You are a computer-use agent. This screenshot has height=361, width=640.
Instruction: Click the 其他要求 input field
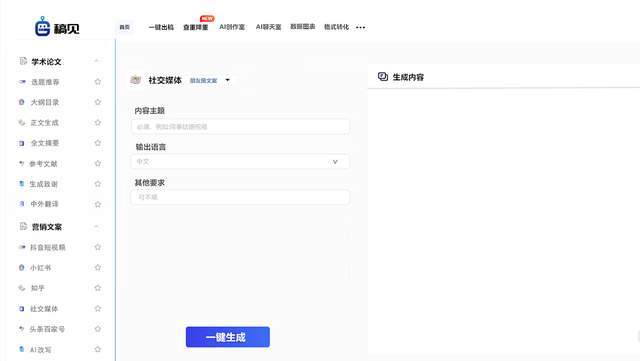[240, 197]
